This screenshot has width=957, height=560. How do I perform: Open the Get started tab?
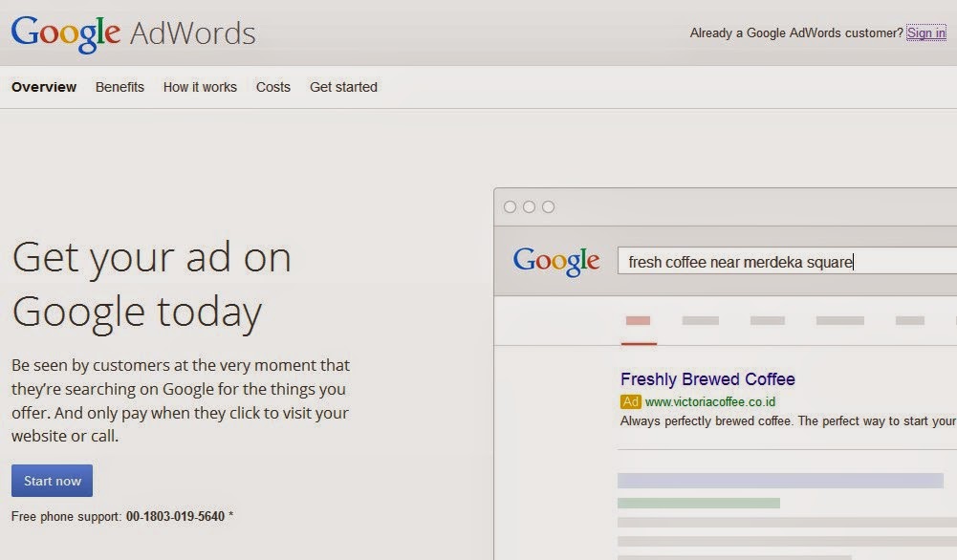[x=343, y=87]
